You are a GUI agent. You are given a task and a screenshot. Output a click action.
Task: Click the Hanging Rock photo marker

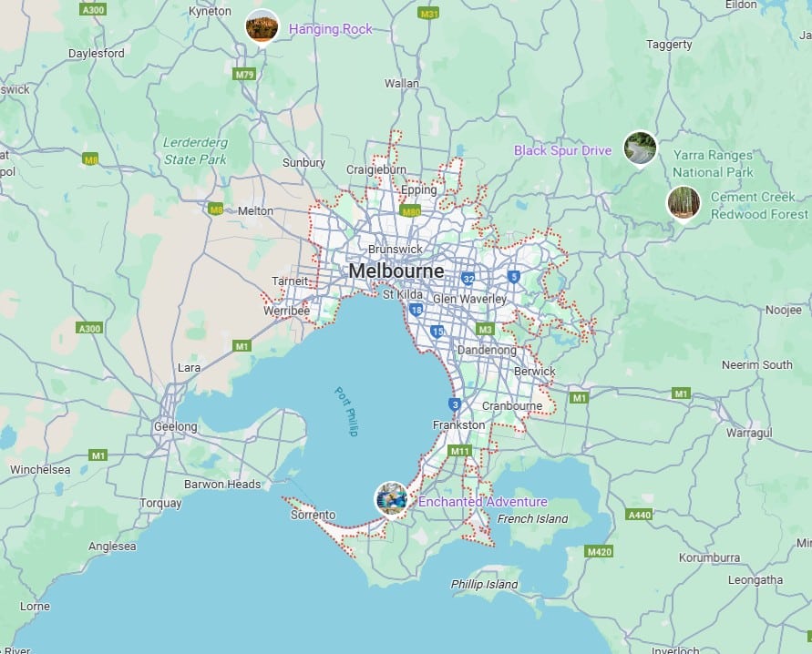pyautogui.click(x=262, y=26)
